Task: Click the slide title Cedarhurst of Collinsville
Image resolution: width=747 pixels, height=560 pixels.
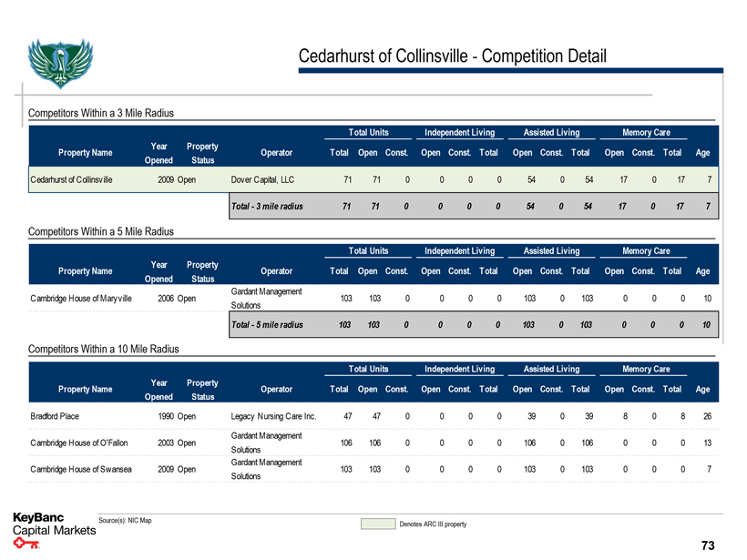Action: click(452, 56)
